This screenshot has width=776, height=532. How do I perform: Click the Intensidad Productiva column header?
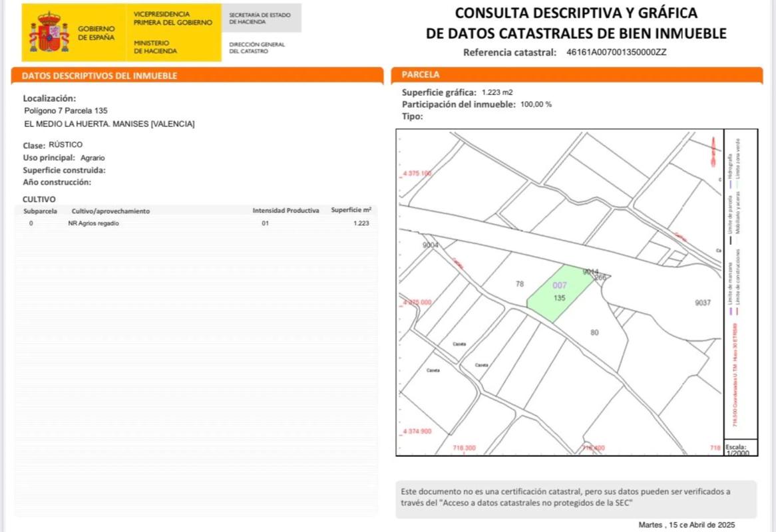pyautogui.click(x=286, y=211)
